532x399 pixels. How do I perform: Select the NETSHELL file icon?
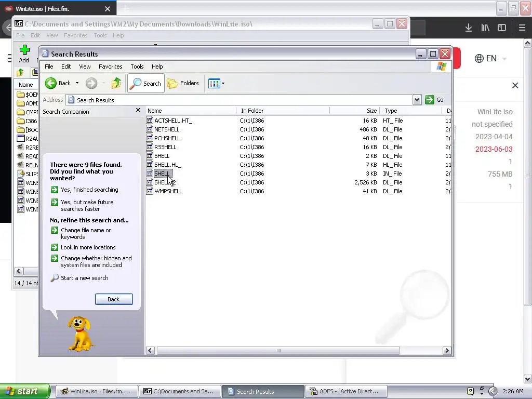[150, 129]
